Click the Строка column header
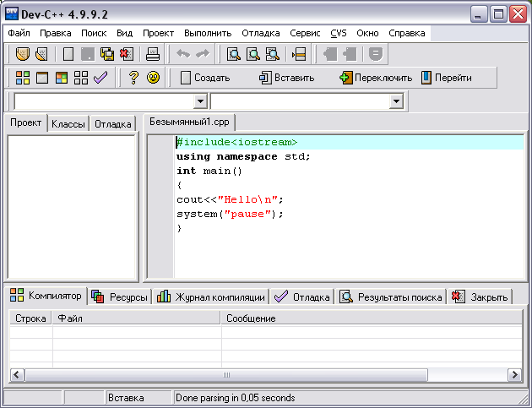 [30, 318]
